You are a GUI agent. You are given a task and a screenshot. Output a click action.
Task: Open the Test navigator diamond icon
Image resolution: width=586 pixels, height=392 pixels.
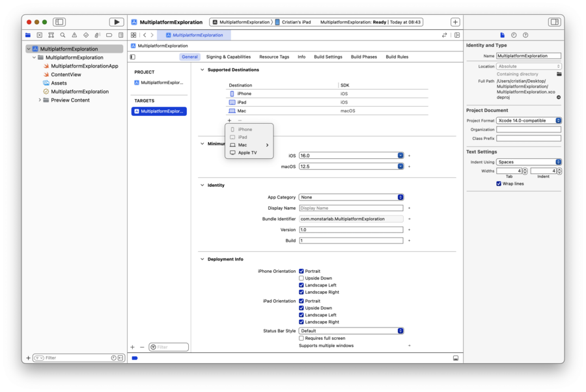(86, 35)
